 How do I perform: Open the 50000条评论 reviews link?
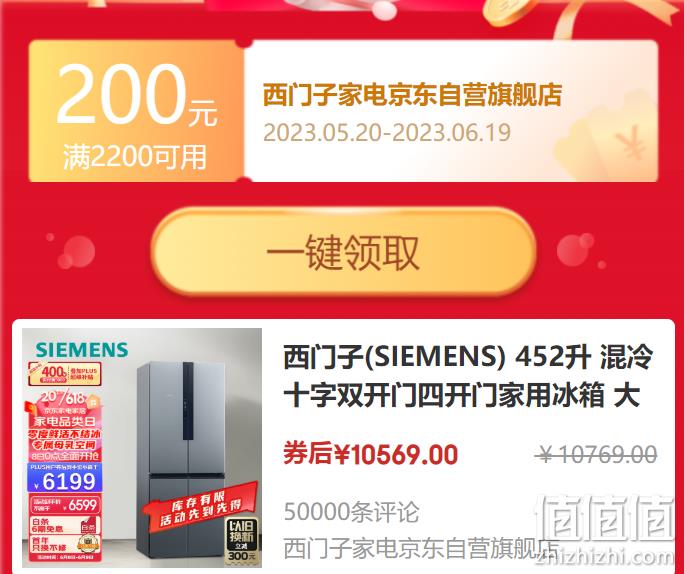tap(351, 512)
